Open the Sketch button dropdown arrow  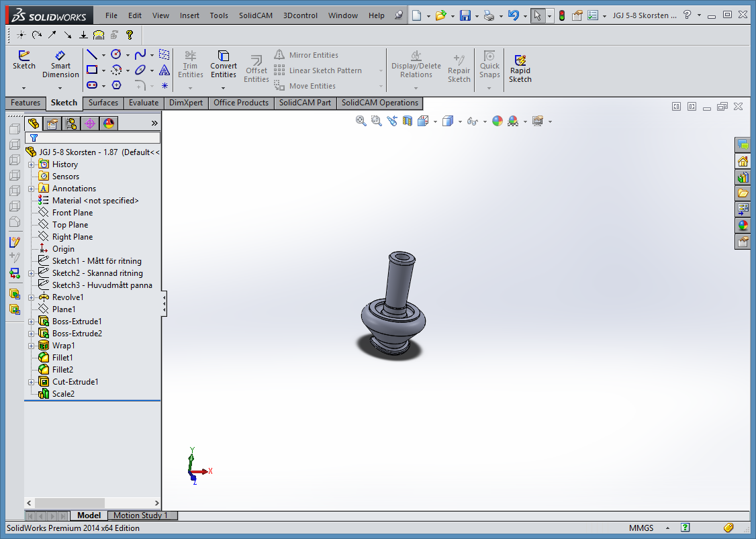click(23, 88)
